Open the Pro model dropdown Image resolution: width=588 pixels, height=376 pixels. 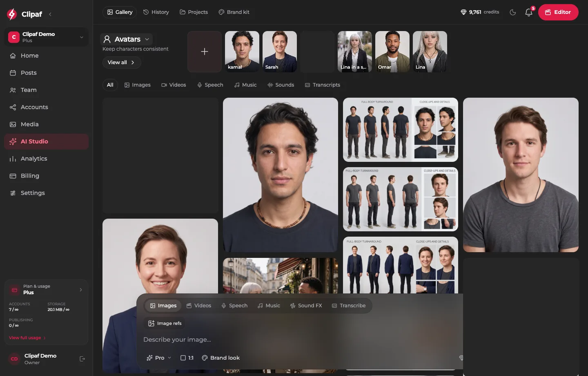point(159,358)
